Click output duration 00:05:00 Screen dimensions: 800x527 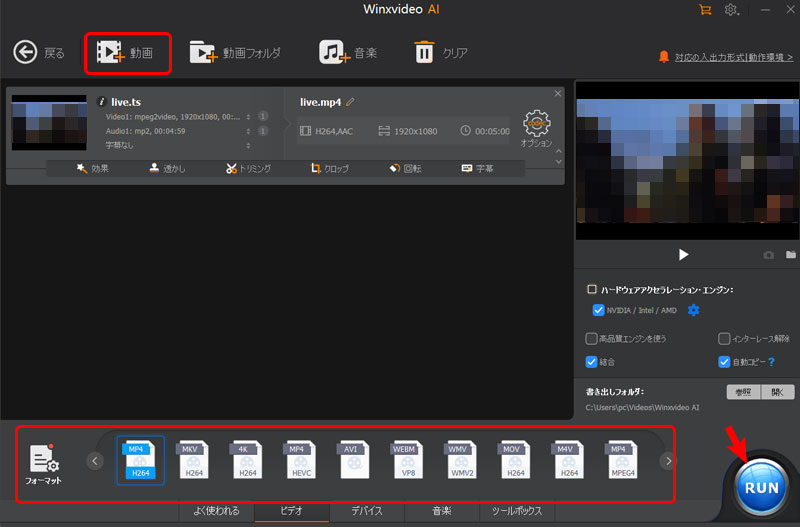(x=485, y=131)
